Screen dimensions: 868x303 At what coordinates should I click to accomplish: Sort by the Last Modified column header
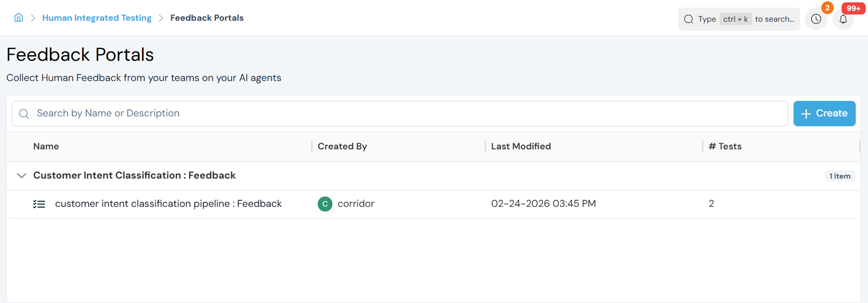tap(521, 147)
